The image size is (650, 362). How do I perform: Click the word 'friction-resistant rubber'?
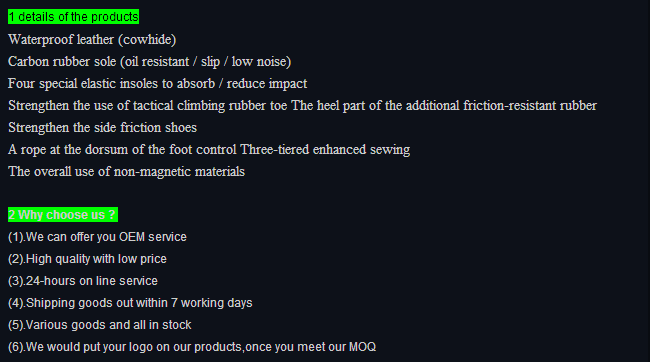530,106
